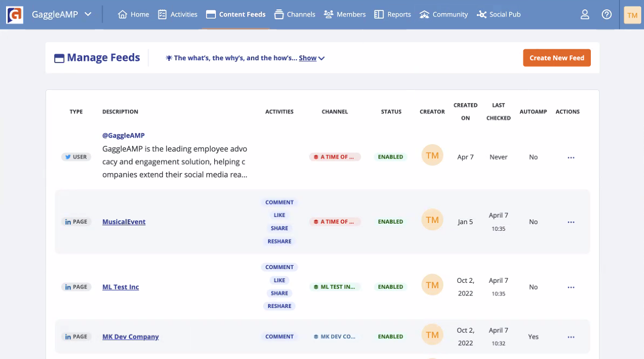644x359 pixels.
Task: Click the TM creator avatar in @GaggleAMP row
Action: pos(432,155)
